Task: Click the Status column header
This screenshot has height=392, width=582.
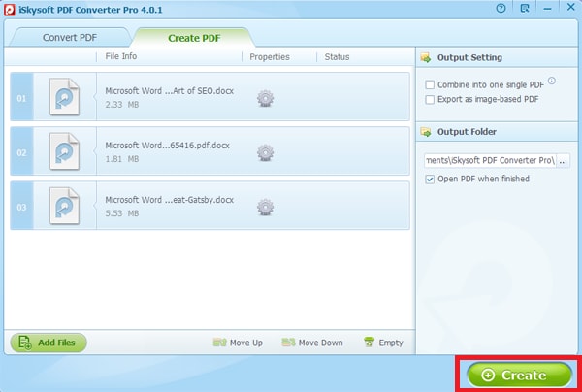Action: coord(337,57)
